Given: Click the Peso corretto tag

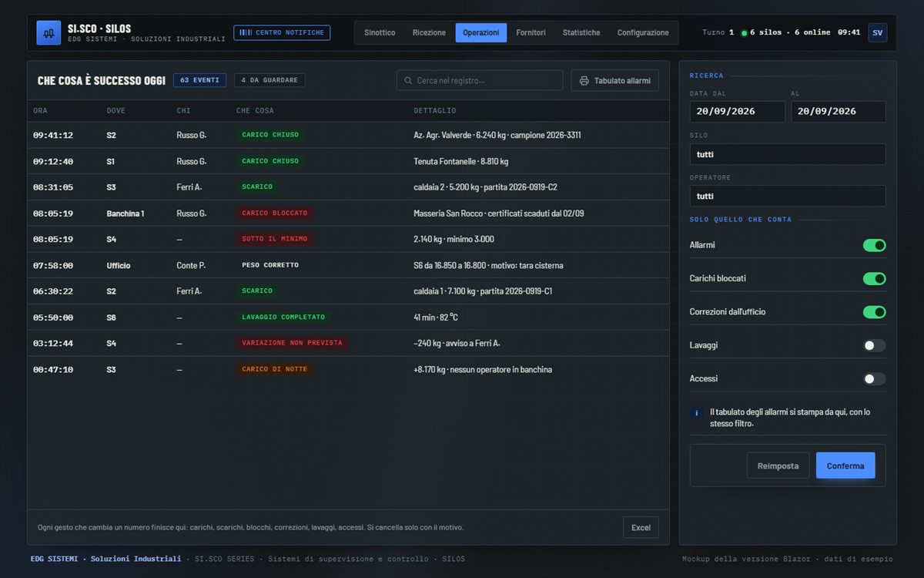Looking at the screenshot, I should point(270,265).
